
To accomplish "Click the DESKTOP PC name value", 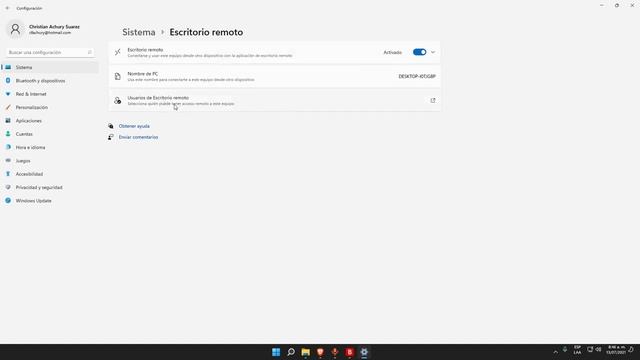I will (417, 76).
